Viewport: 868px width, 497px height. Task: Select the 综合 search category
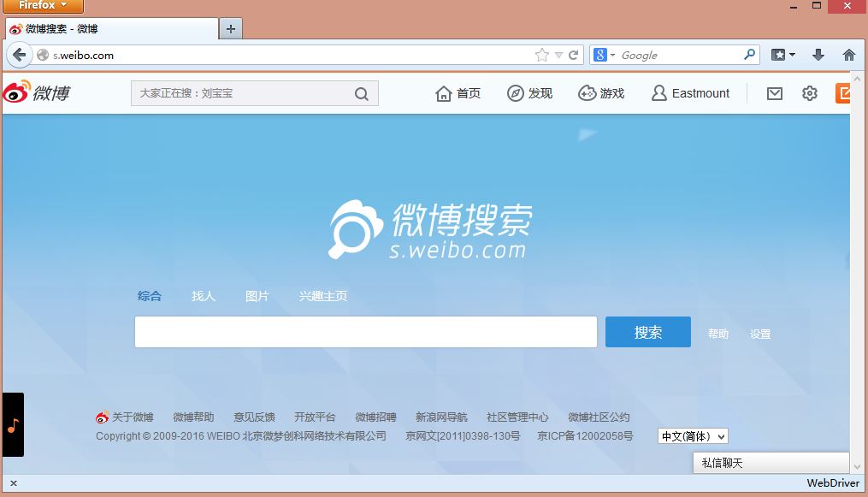coord(150,296)
